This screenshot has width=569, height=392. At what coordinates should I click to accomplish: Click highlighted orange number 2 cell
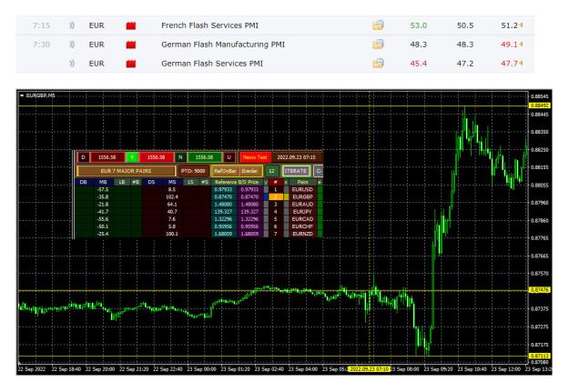276,196
